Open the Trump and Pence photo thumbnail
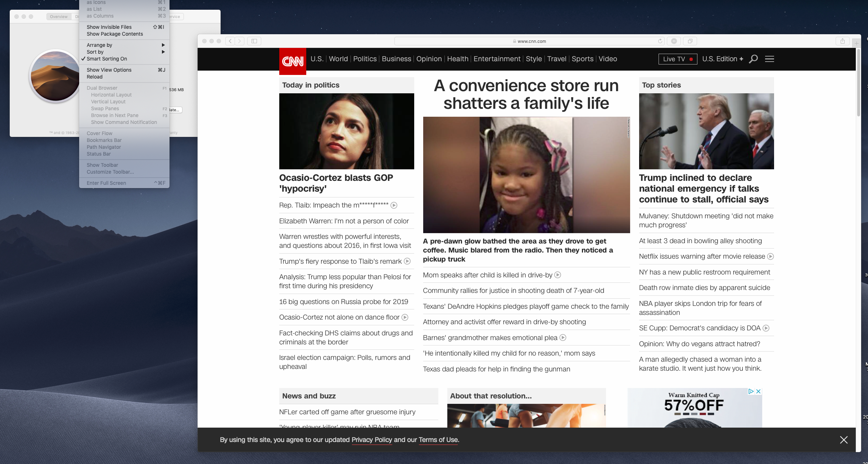Viewport: 868px width, 464px height. tap(706, 131)
